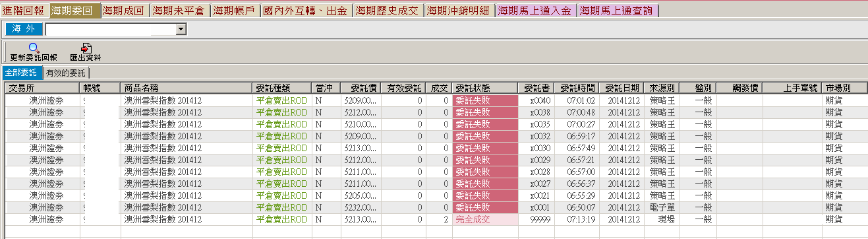
Task: Sort by the 交易所 column header
Action: (43, 88)
